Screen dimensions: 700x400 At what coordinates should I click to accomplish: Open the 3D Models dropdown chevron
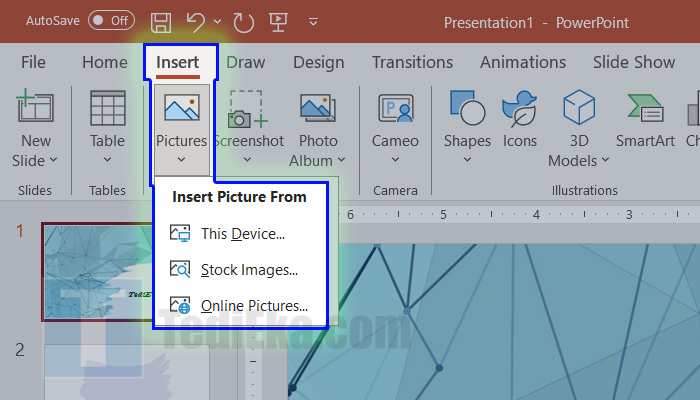pos(605,160)
